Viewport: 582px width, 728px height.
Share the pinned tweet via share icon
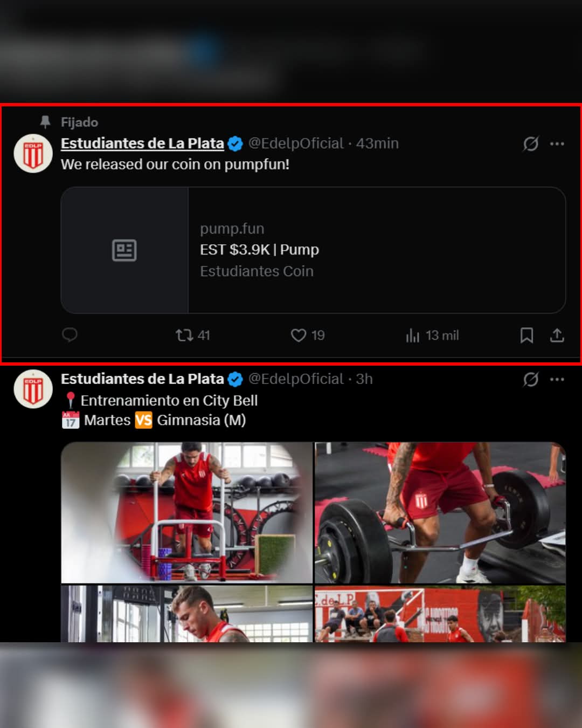(x=557, y=335)
